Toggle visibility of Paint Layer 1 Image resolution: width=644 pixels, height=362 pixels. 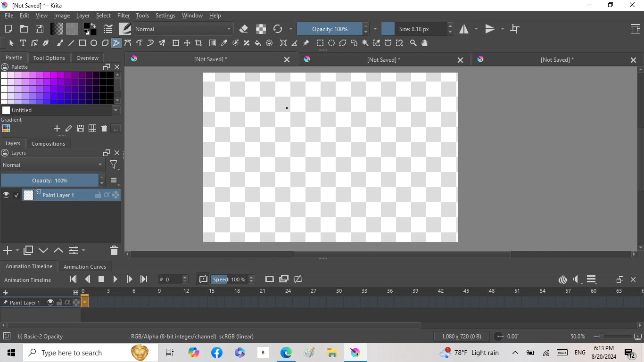(6, 195)
